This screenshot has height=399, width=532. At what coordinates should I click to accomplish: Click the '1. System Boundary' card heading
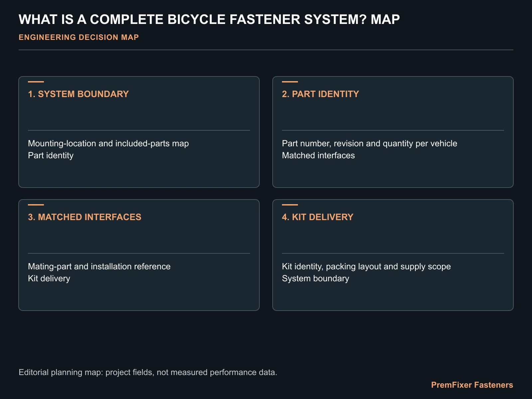click(78, 94)
